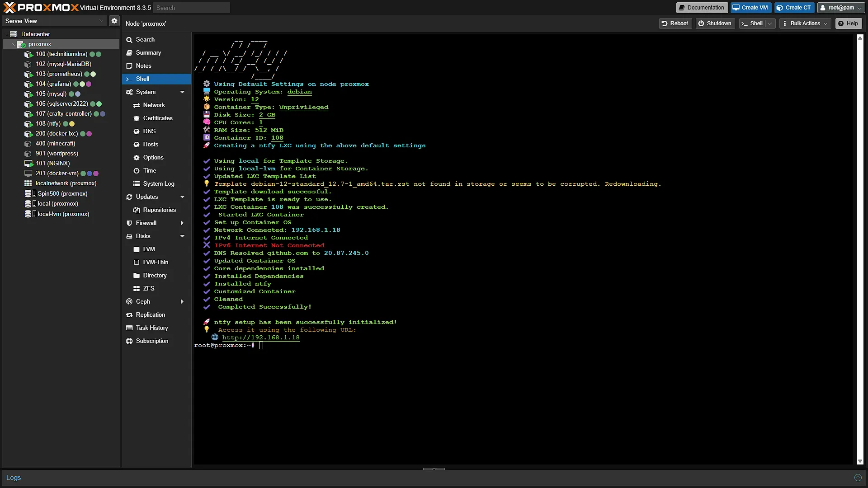
Task: Click the Certificates badge icon
Action: [137, 118]
